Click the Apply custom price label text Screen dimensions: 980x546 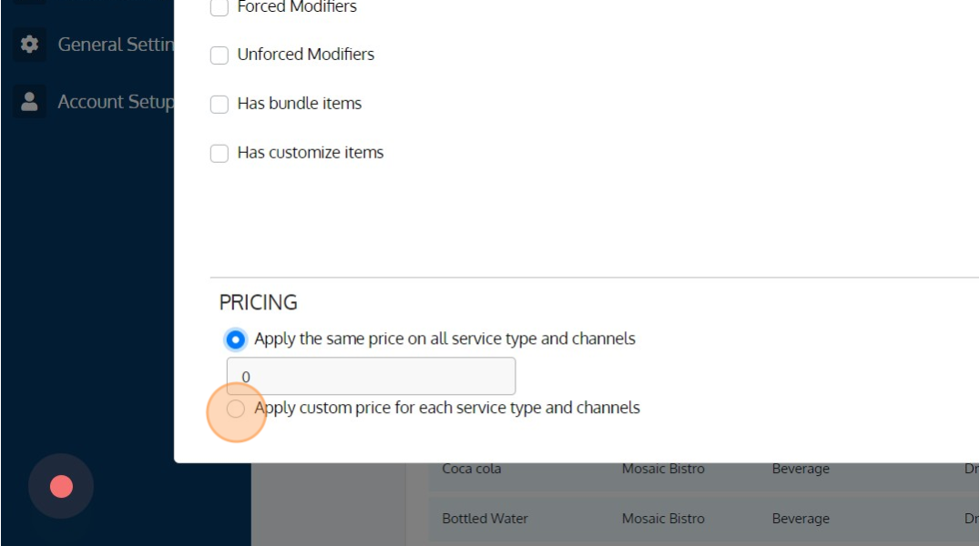[x=447, y=408]
